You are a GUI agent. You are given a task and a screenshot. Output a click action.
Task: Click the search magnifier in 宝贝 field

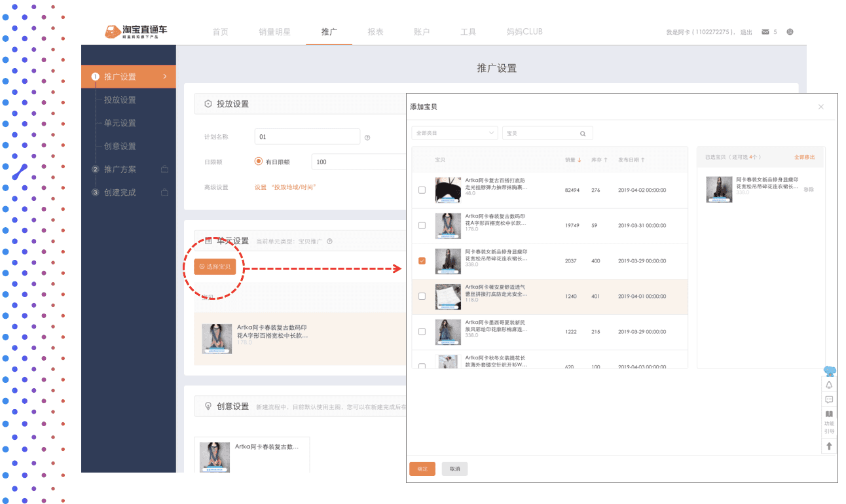pos(583,134)
